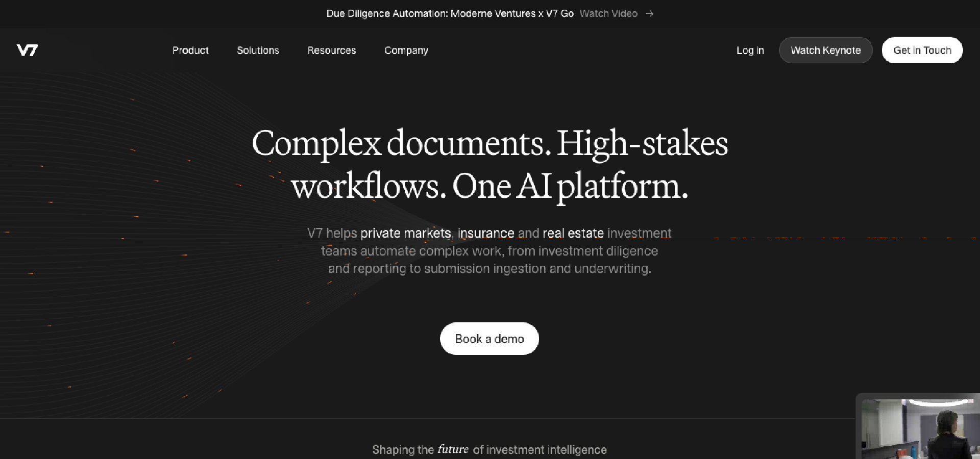
Task: Click 'real estate' in the description
Action: [573, 233]
